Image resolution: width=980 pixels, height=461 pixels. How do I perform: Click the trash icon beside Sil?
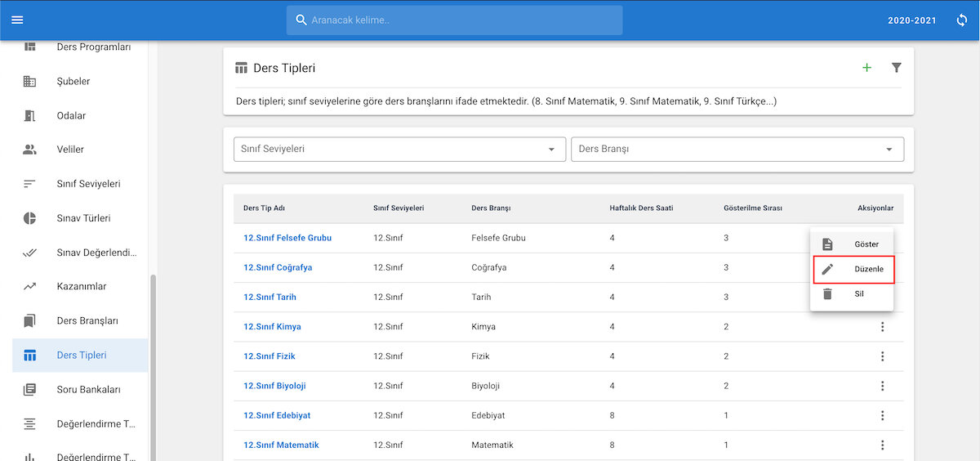coord(827,293)
